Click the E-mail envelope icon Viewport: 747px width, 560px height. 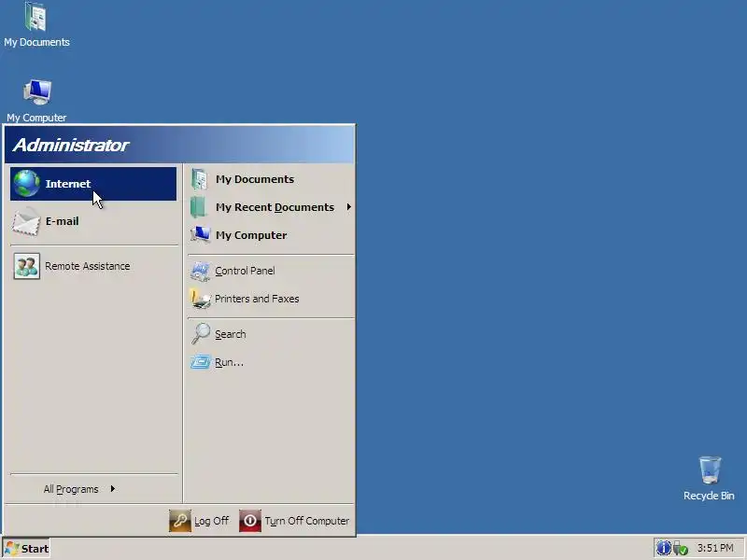(x=26, y=222)
